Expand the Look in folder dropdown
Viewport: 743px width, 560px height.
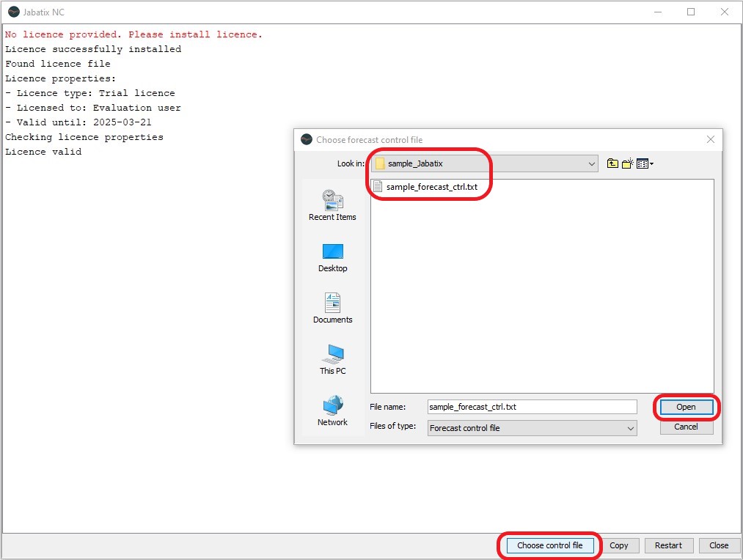tap(591, 163)
